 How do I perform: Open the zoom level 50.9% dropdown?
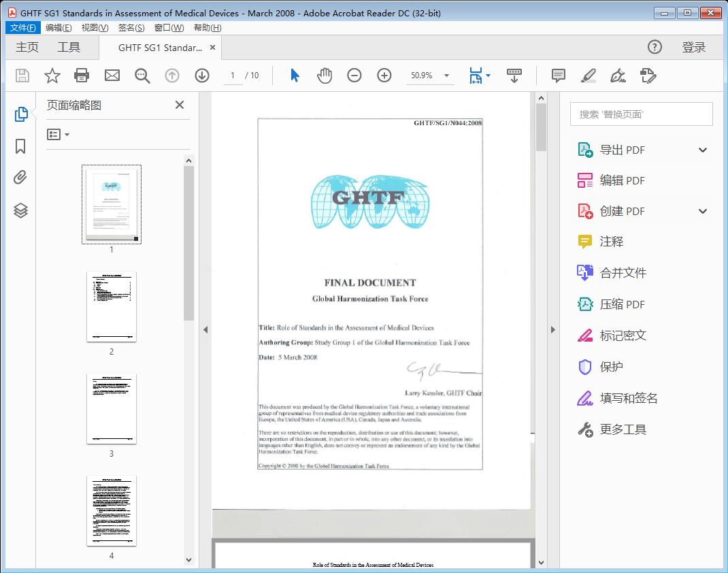pyautogui.click(x=430, y=76)
